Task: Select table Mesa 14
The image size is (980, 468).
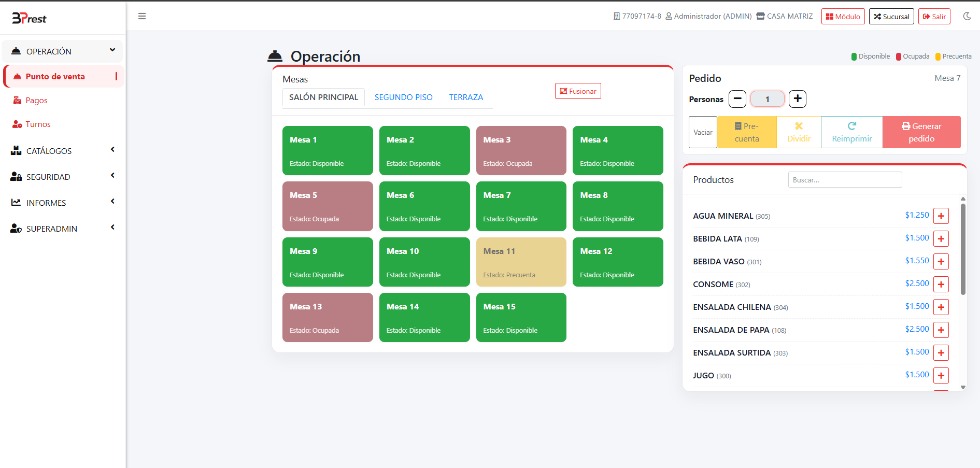Action: [424, 318]
